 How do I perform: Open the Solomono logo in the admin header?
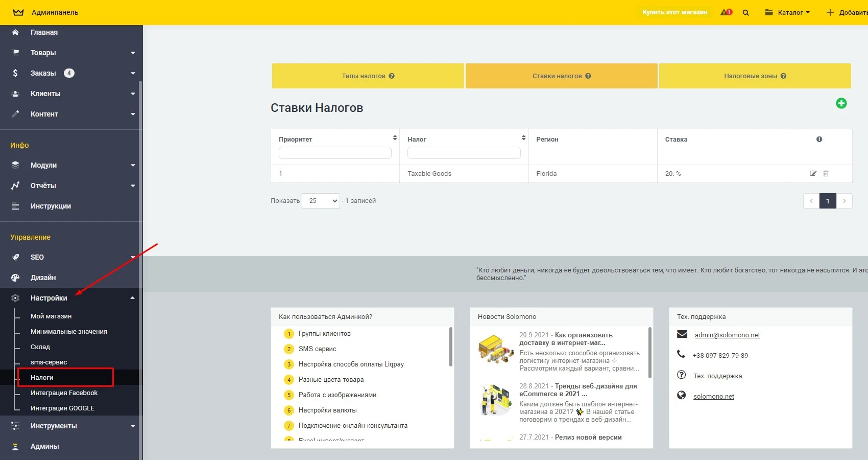pos(18,12)
